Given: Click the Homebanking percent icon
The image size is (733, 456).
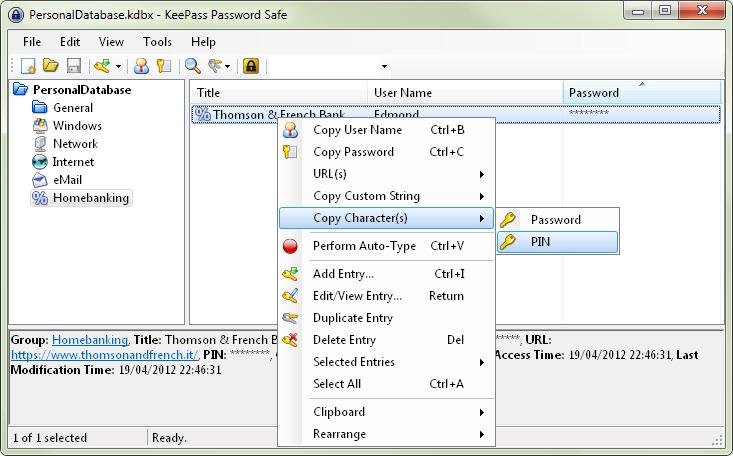Looking at the screenshot, I should (40, 198).
